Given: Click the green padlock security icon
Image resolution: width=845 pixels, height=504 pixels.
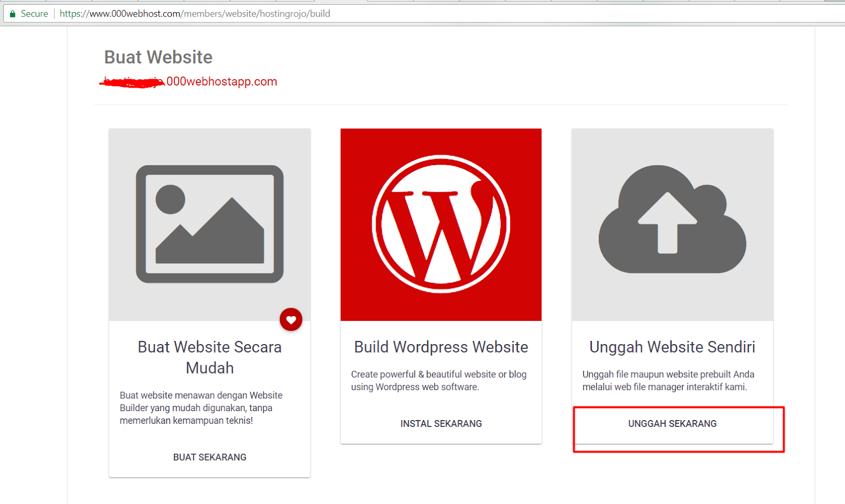Looking at the screenshot, I should (x=12, y=13).
